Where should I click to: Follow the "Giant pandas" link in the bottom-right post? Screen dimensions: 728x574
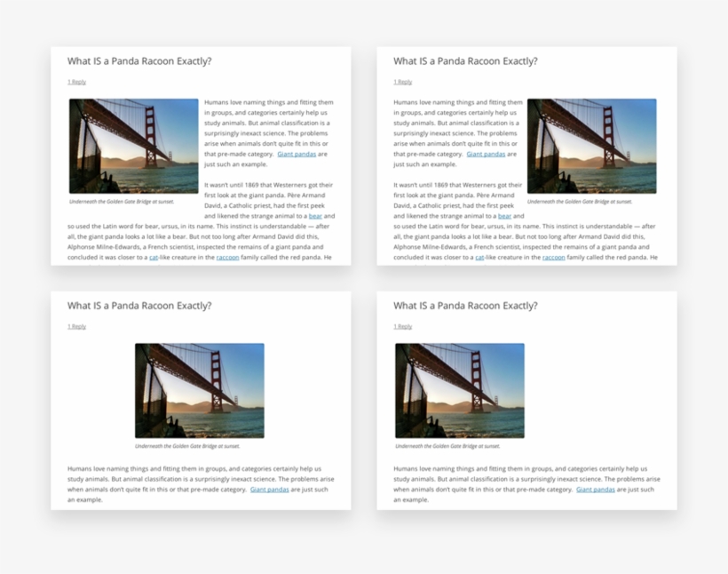coord(594,489)
